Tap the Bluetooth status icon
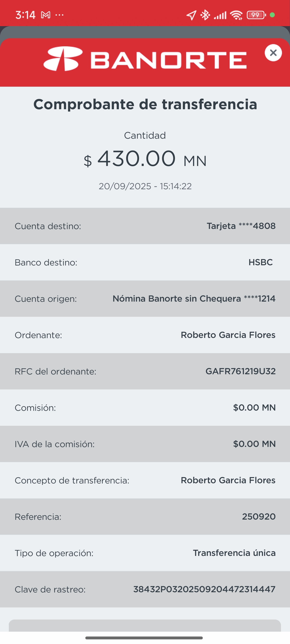Screen dimensions: 290x644 pyautogui.click(x=205, y=15)
